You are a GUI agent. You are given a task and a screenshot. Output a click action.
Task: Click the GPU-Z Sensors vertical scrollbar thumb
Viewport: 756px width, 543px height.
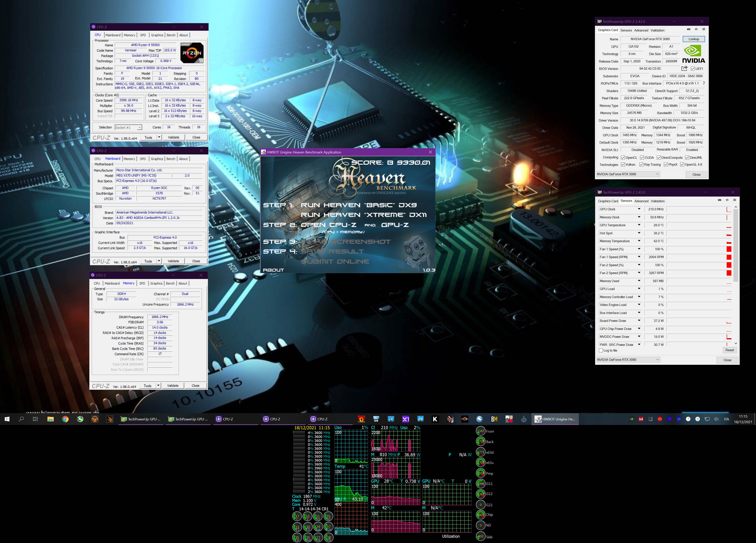pos(736,246)
